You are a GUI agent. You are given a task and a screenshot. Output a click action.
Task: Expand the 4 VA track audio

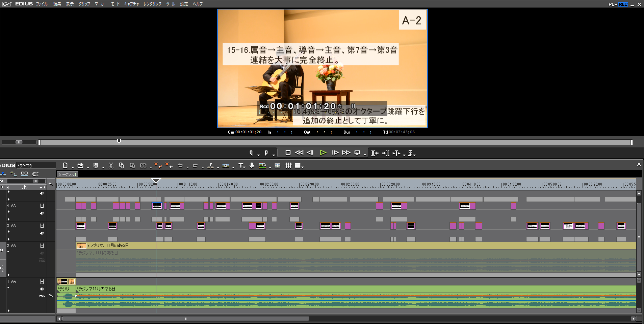(8, 212)
